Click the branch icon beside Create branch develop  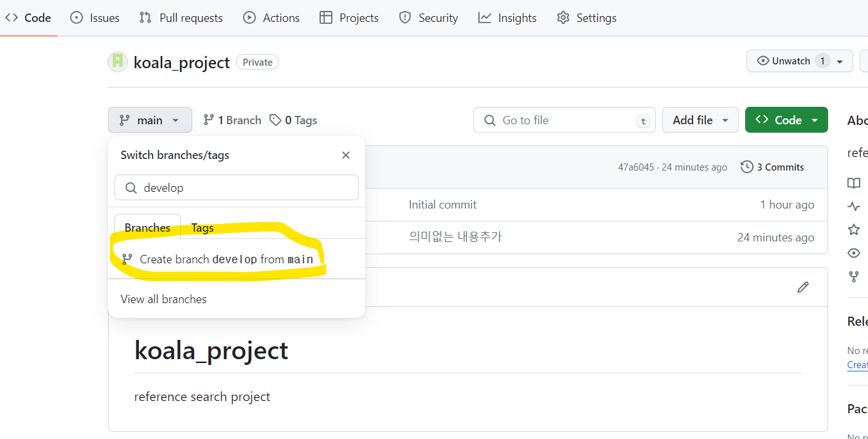point(127,259)
